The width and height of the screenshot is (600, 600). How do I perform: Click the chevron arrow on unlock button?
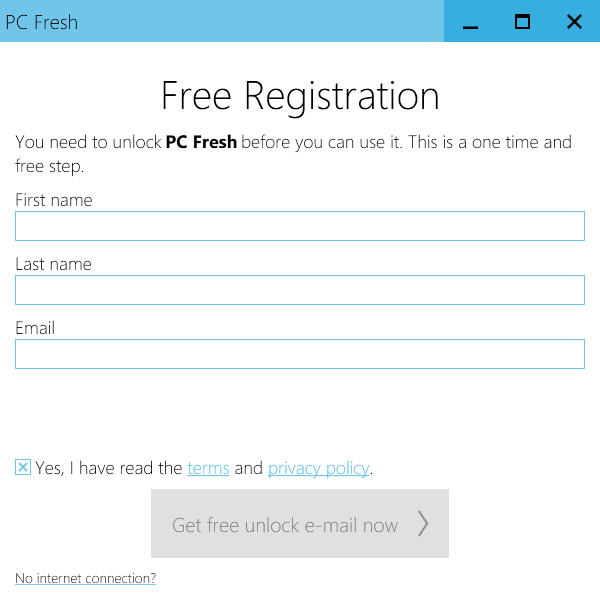423,524
